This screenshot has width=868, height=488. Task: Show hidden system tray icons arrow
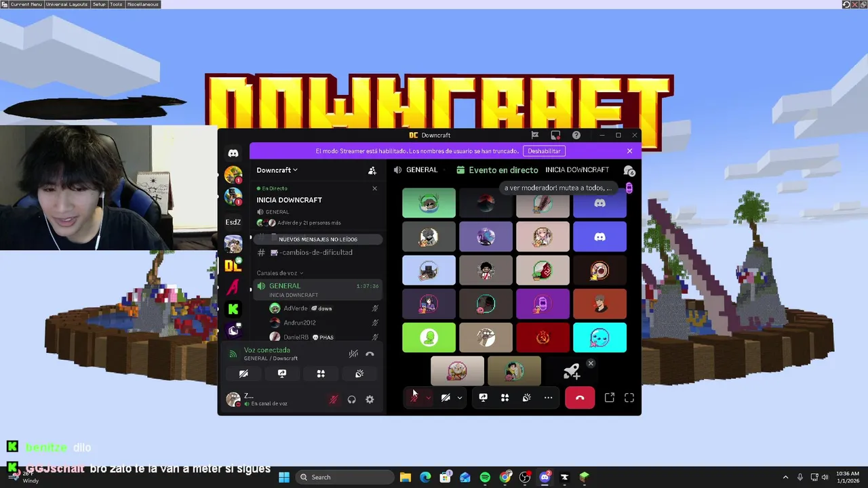[x=785, y=477]
